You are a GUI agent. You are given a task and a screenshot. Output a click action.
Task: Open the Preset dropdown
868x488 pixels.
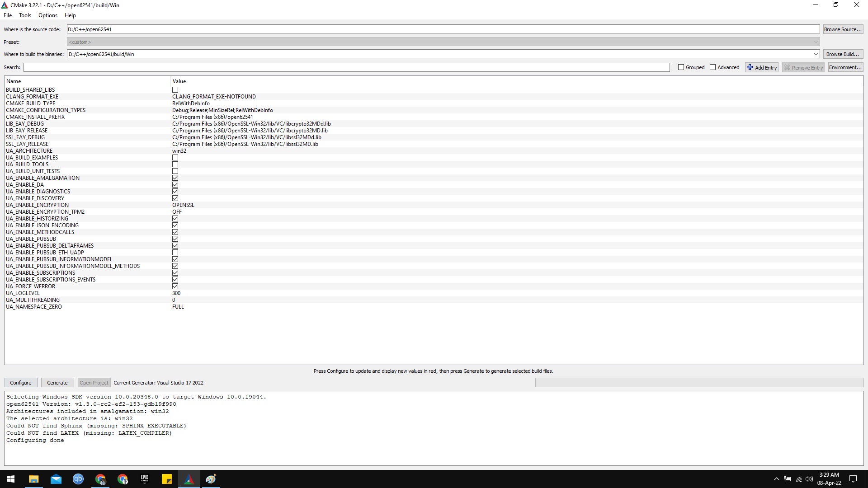[815, 42]
